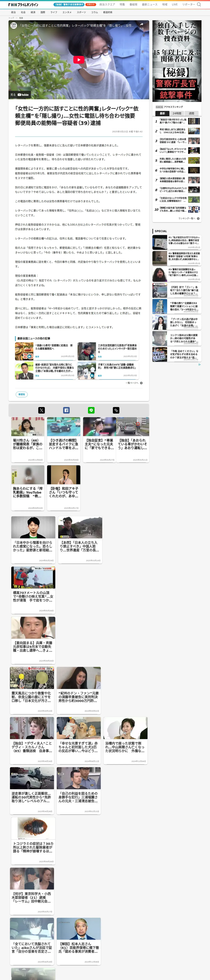Screen dimensions: 210x980
Task: Open card about 星野源と新垣結衣
Action: tap(33, 540)
